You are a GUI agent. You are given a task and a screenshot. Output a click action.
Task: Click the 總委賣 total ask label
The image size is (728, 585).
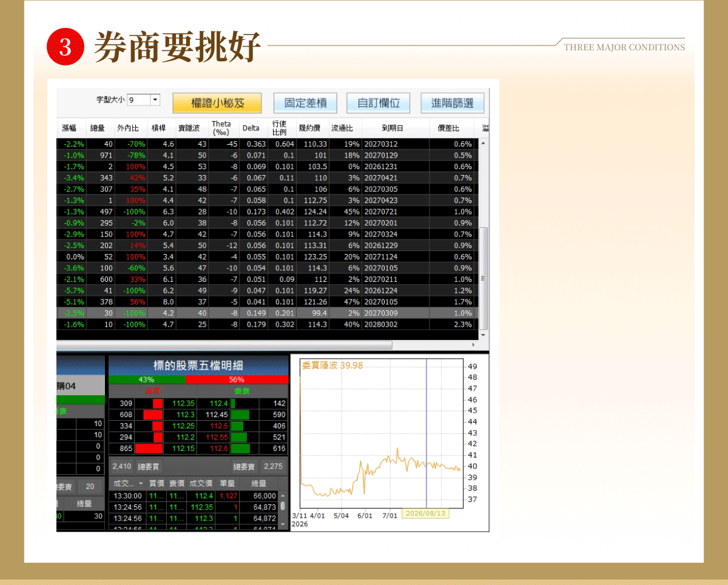coord(244,466)
